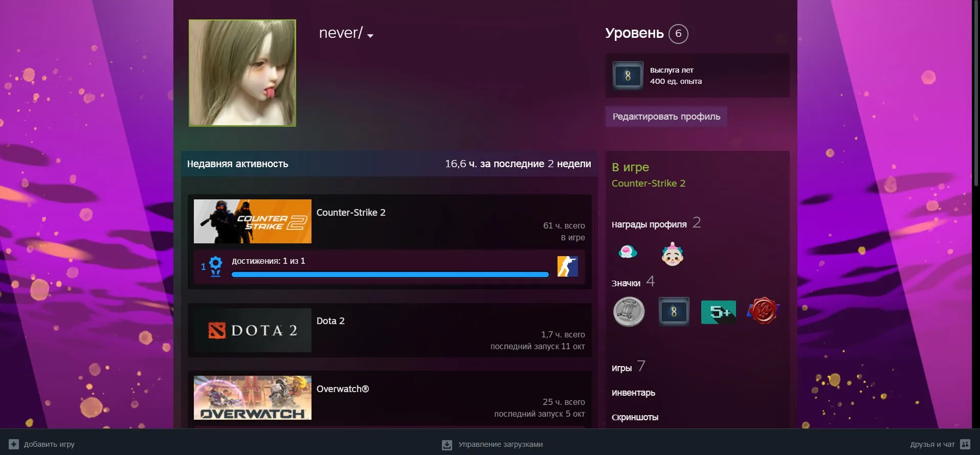Open the silver pillar community badge
The image size is (980, 455).
629,312
